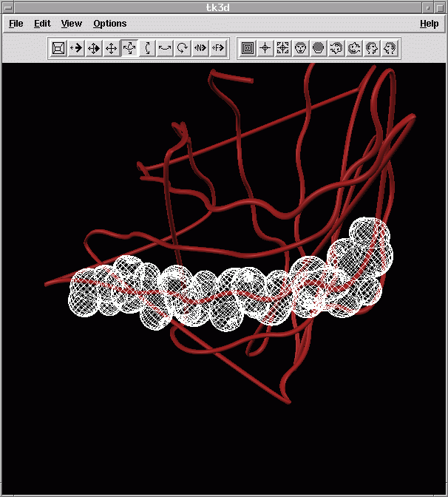The width and height of the screenshot is (448, 497).
Task: Select the horizontal curved-arrow rotate tool
Action: point(165,48)
